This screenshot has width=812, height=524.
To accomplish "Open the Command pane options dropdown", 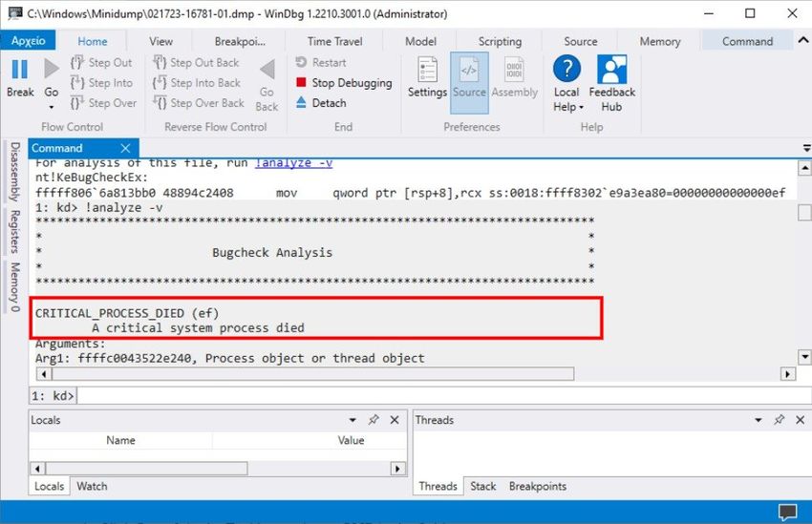I will tap(806, 148).
